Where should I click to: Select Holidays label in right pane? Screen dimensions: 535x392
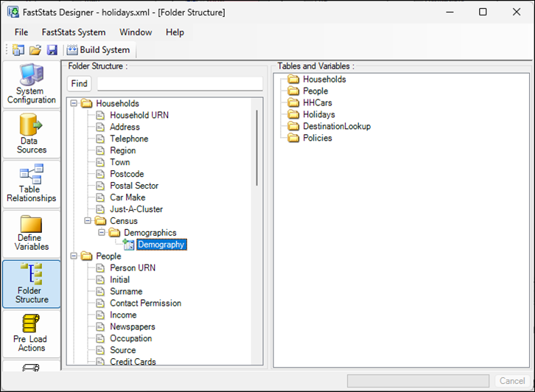319,114
